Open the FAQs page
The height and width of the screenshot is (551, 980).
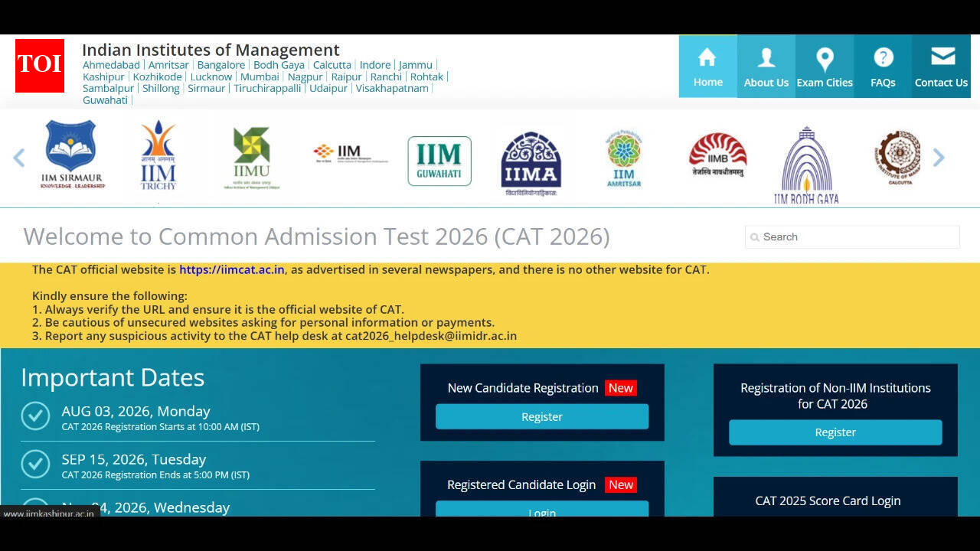point(883,67)
